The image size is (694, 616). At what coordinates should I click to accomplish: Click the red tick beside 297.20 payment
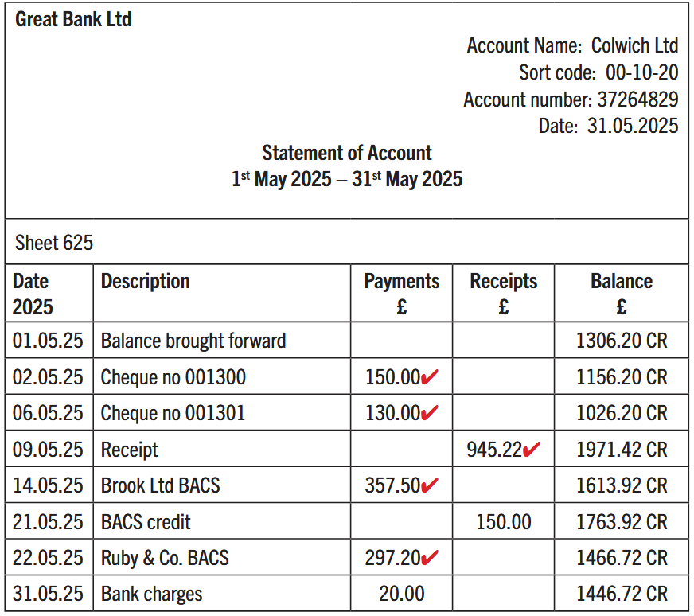tap(430, 558)
